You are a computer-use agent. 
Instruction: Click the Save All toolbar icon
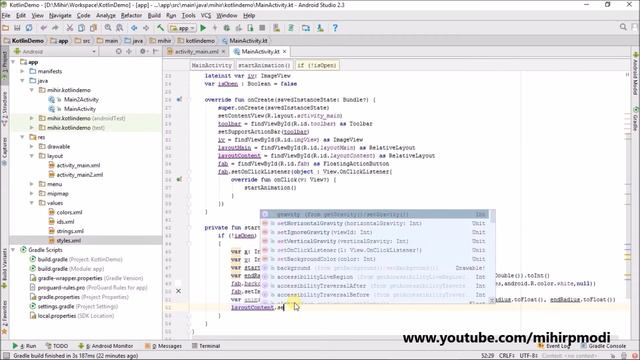[x=17, y=28]
